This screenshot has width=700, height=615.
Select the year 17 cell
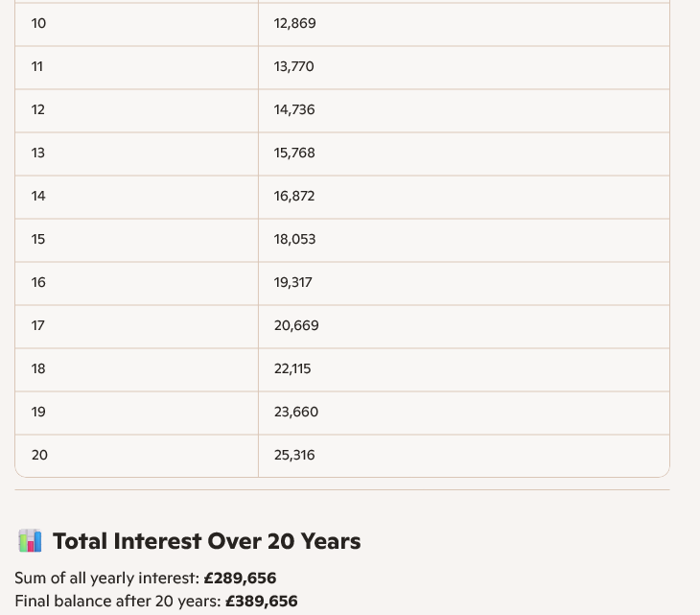point(38,325)
